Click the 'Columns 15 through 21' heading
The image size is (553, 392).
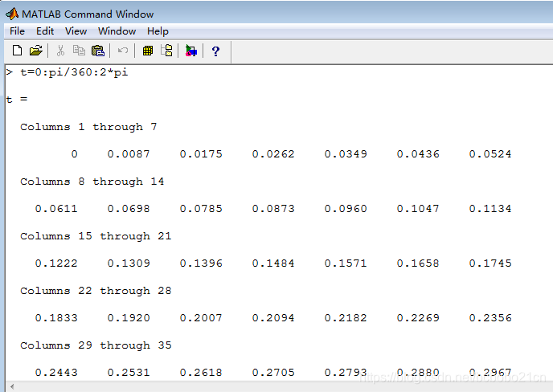click(x=96, y=236)
